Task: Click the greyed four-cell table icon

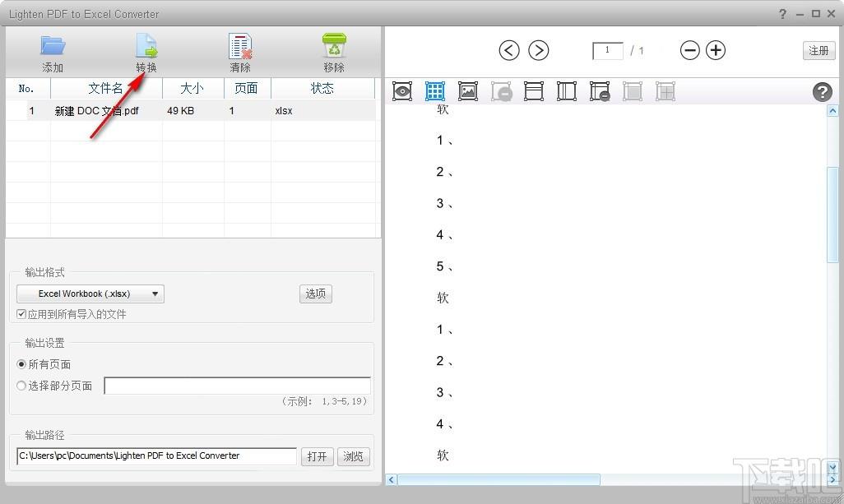Action: (x=665, y=91)
